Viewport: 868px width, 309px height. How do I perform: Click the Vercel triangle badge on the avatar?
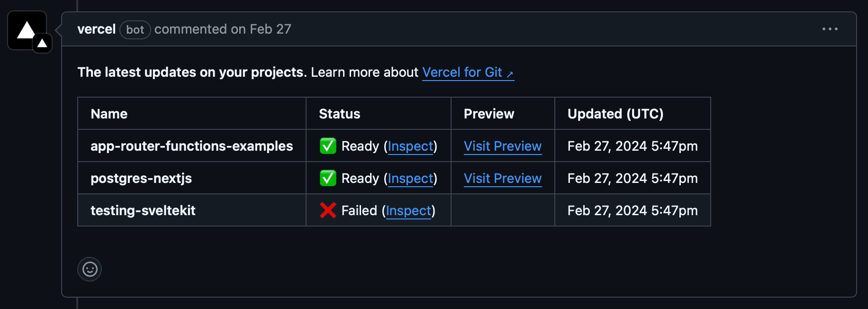(x=41, y=42)
